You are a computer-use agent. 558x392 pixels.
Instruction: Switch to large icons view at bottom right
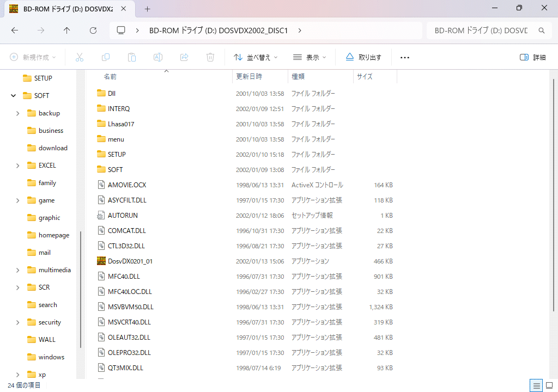pyautogui.click(x=549, y=385)
